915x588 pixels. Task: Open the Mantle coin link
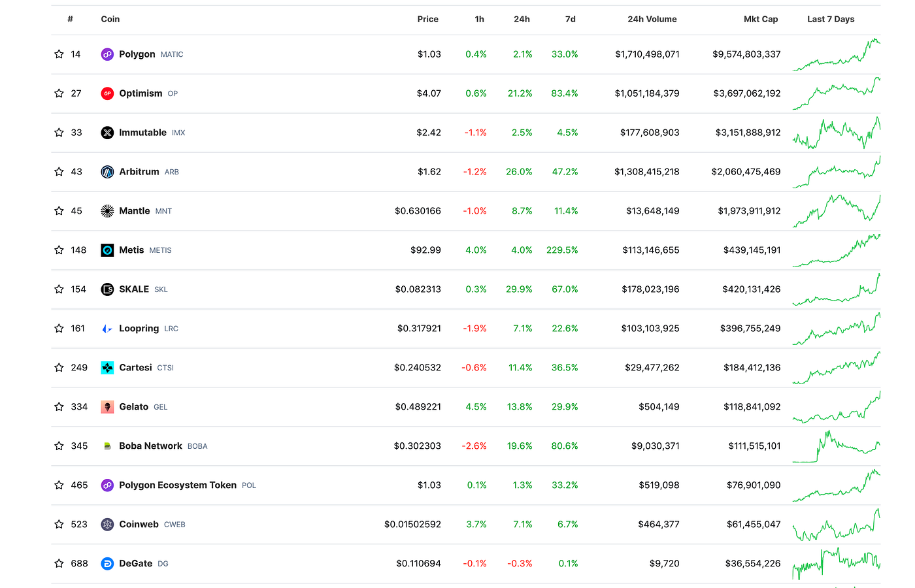(x=135, y=211)
